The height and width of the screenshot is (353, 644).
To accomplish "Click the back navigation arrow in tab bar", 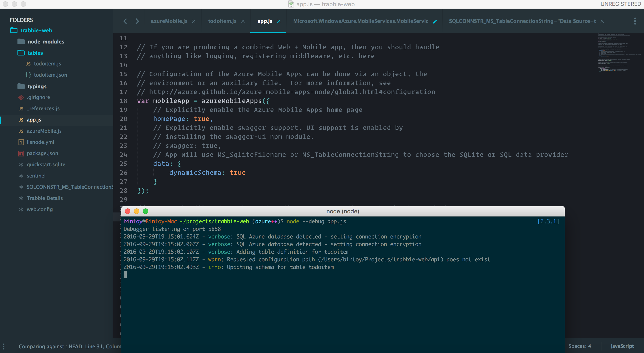I will [125, 21].
